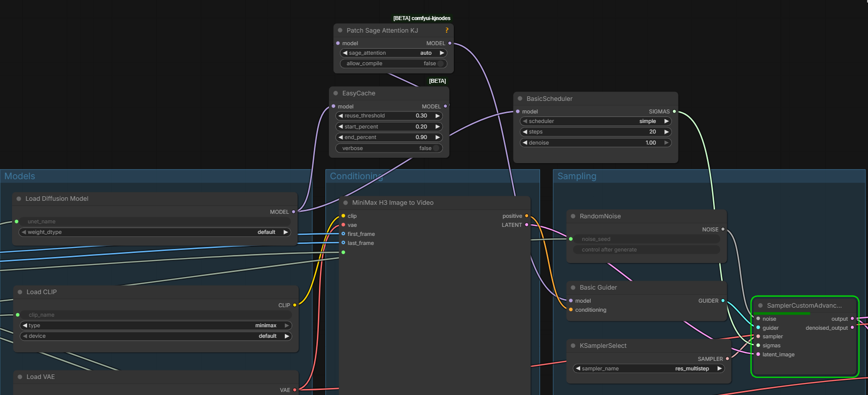Collapse the Load Diffusion Model node

pos(19,199)
